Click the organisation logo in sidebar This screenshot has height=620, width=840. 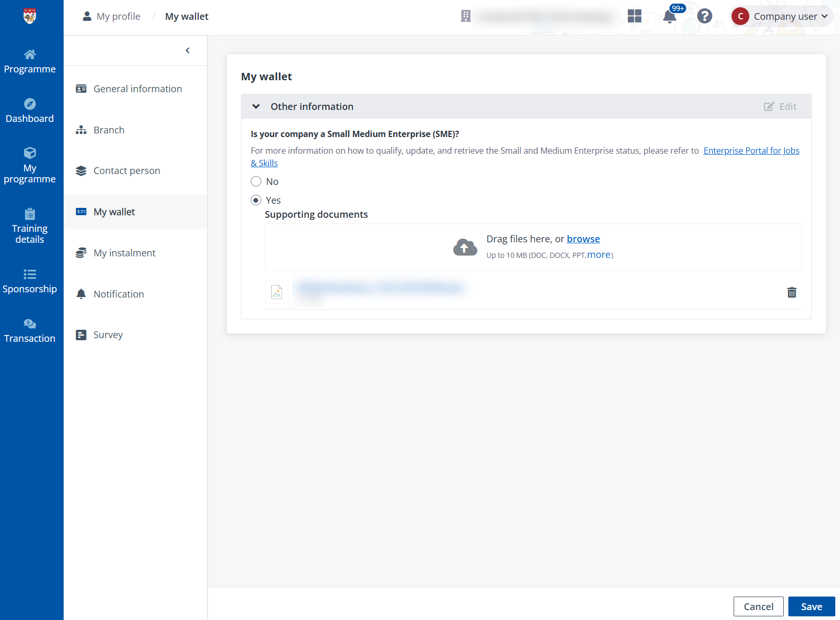pos(30,16)
